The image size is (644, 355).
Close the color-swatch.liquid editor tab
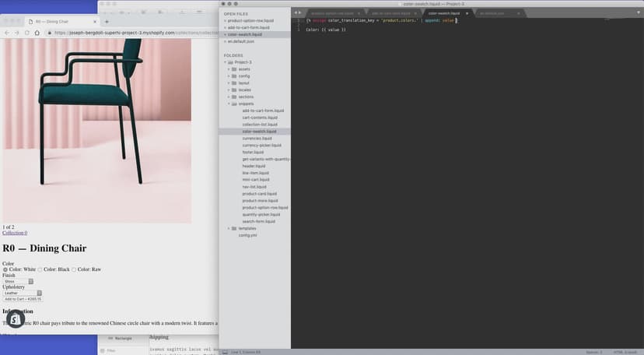pyautogui.click(x=466, y=13)
